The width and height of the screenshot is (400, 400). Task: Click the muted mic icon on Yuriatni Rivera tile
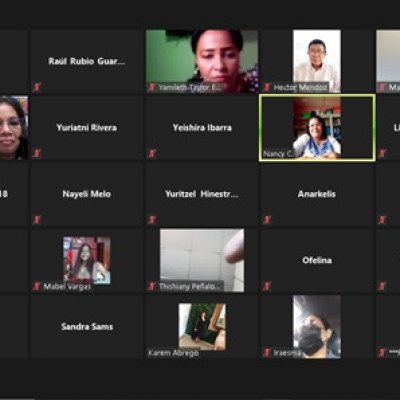pos(37,154)
